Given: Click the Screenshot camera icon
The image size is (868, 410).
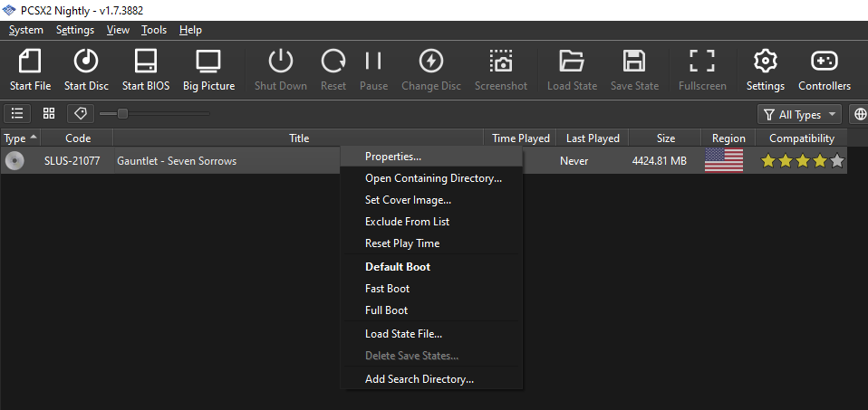Looking at the screenshot, I should tap(501, 61).
